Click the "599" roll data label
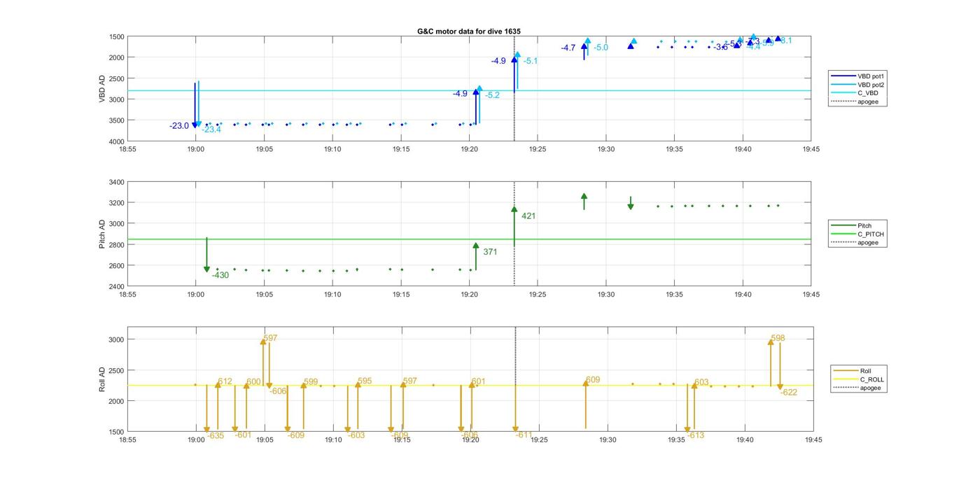The image size is (980, 485). click(311, 382)
